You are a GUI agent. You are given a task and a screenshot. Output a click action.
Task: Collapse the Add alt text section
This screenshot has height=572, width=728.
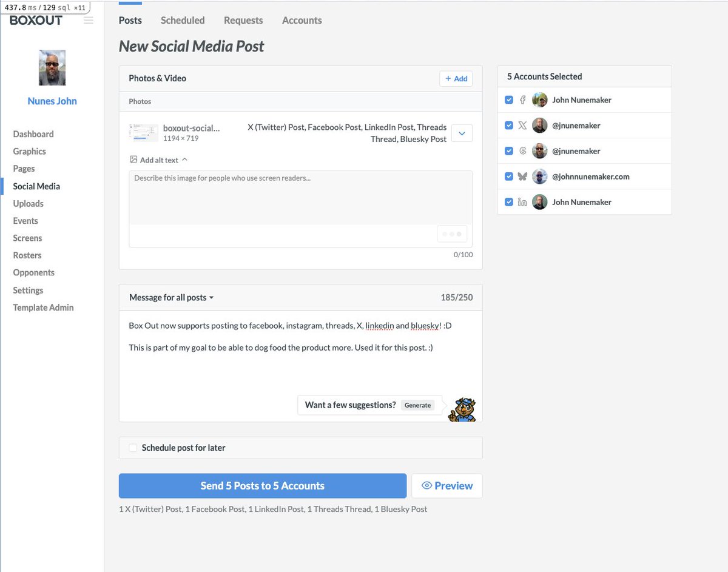[x=158, y=160]
